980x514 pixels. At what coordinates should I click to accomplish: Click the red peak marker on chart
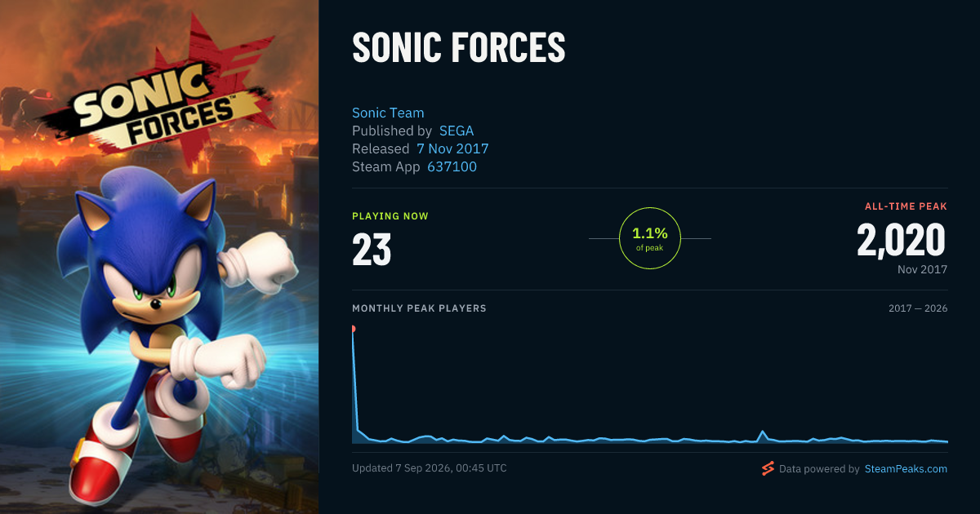353,329
